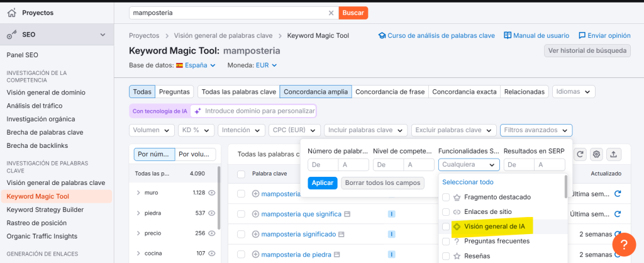Toggle eye icon for muro group
644x263 pixels.
point(212,193)
